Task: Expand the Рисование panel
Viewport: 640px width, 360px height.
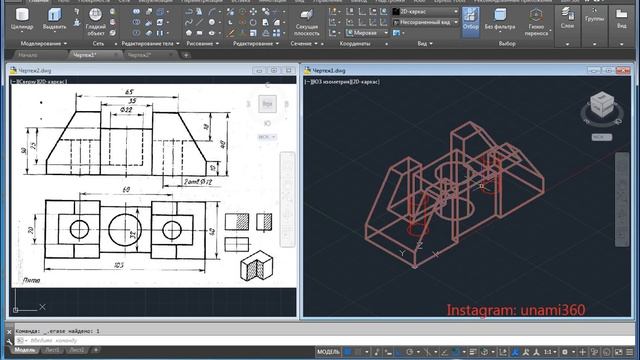Action: click(x=202, y=44)
